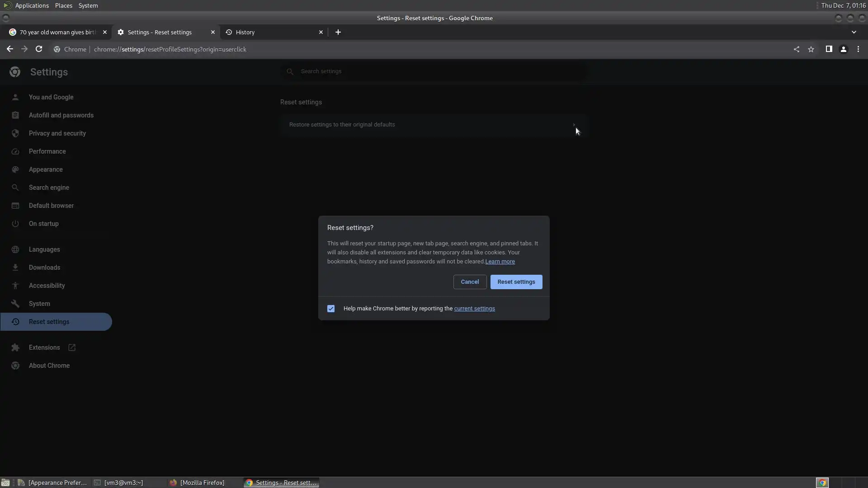Open the current settings link
868x488 pixels.
474,309
